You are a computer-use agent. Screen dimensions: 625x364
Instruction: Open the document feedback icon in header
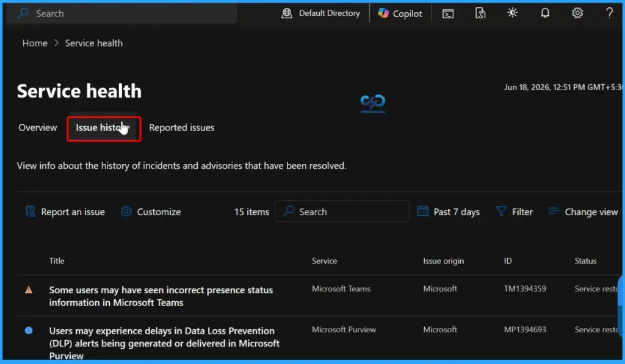[480, 13]
